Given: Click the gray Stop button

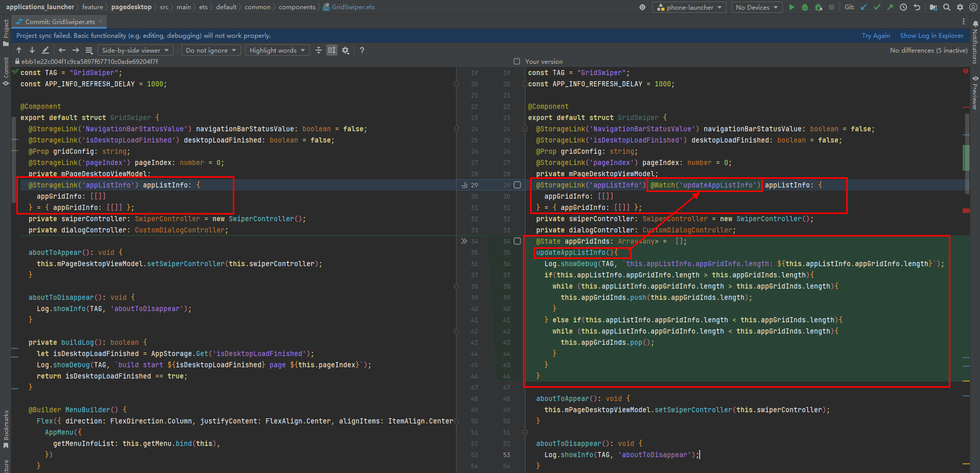Looking at the screenshot, I should 831,7.
